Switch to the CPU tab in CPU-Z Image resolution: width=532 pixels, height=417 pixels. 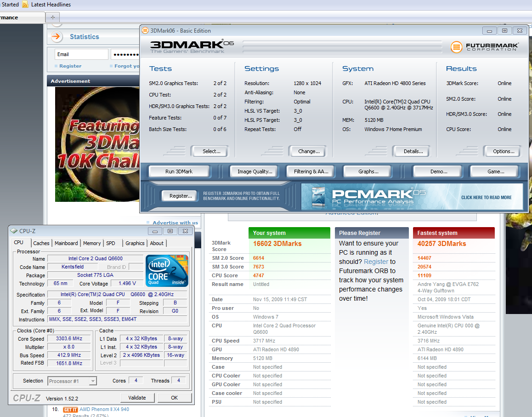(x=19, y=242)
